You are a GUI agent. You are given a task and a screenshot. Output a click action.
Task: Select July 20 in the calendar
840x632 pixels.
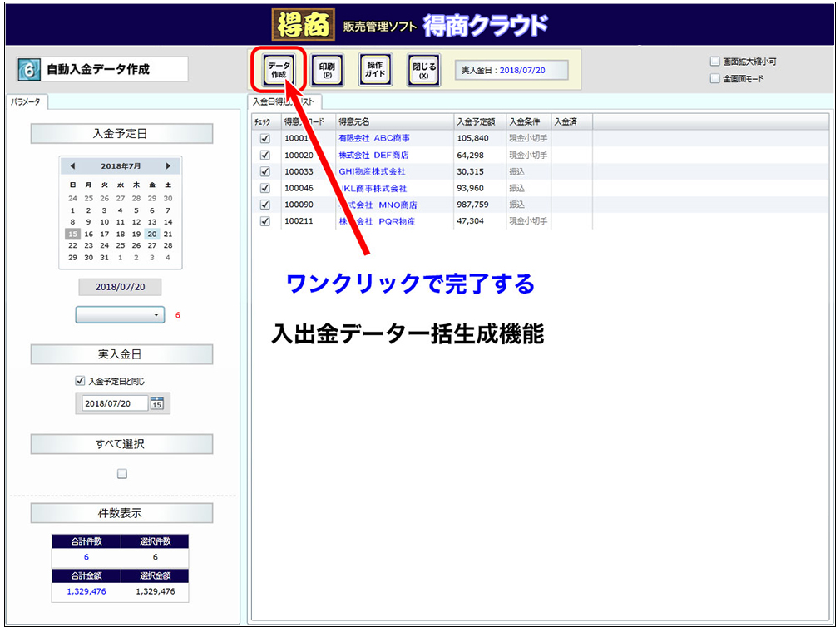(x=152, y=234)
